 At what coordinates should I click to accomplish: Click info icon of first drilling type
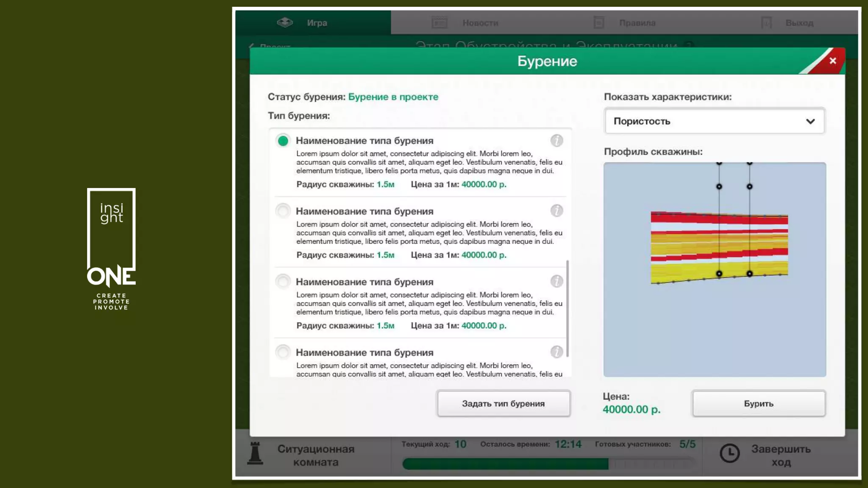(556, 140)
